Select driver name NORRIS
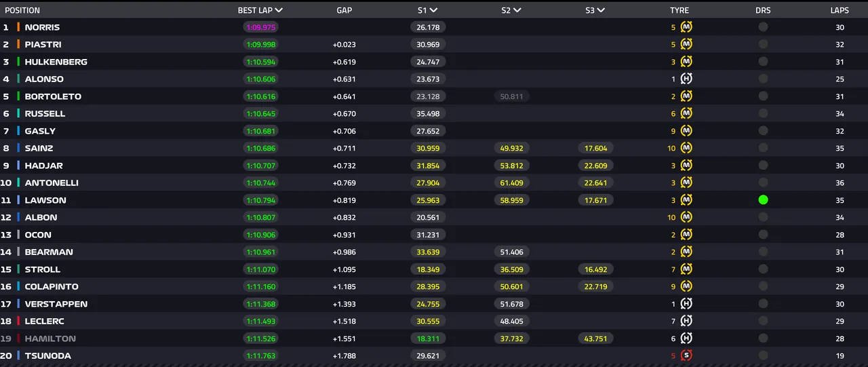Screen dimensions: 868x367 pos(42,27)
